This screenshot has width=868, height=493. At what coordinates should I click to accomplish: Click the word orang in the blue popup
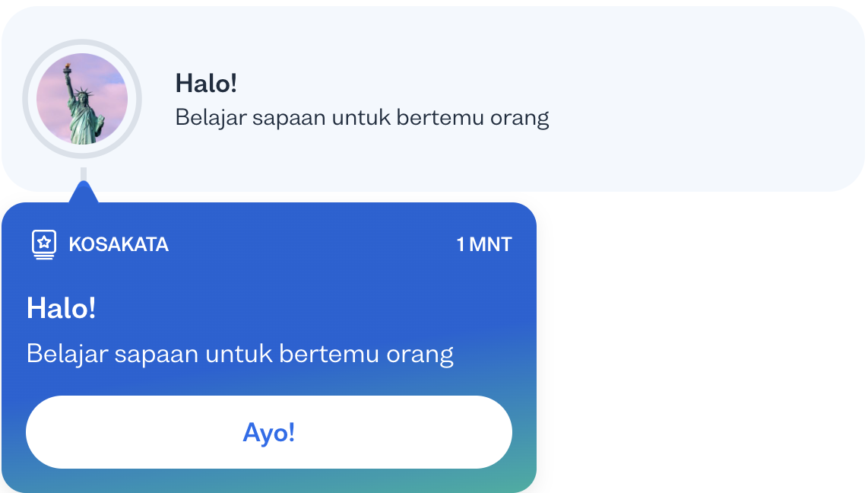pos(420,354)
